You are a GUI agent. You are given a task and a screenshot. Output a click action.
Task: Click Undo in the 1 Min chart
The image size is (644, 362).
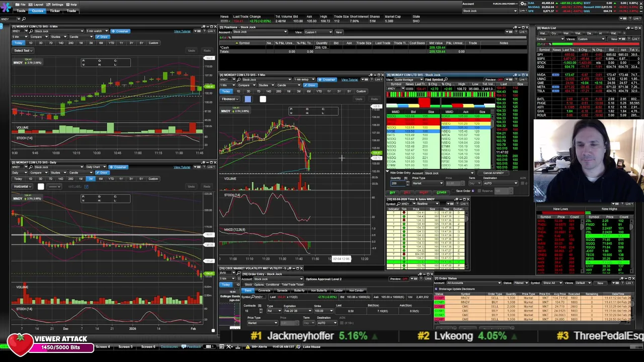click(359, 99)
